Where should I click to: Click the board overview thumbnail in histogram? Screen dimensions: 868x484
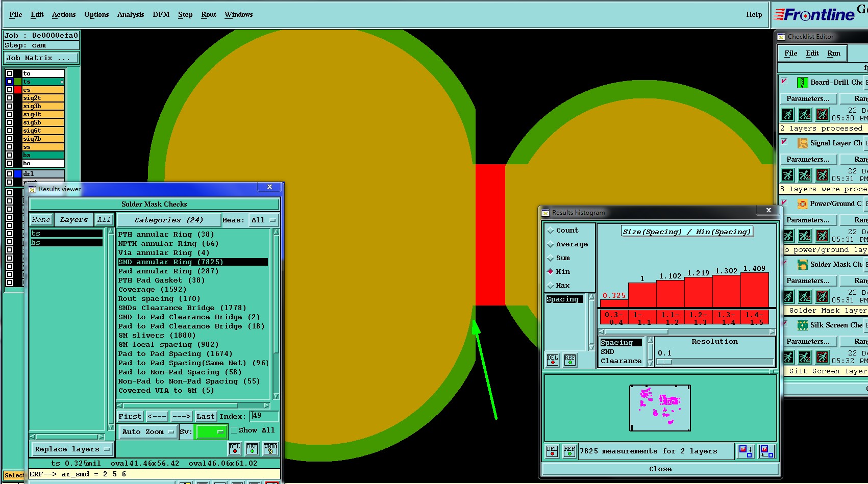660,408
